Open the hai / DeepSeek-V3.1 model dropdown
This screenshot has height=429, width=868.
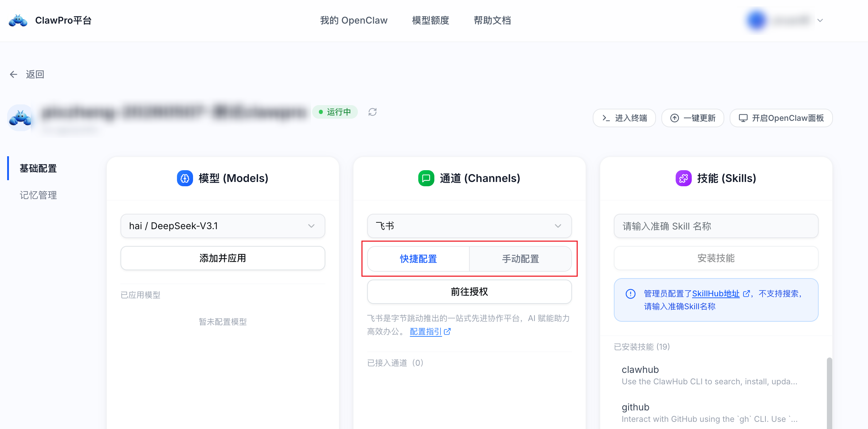pos(222,226)
